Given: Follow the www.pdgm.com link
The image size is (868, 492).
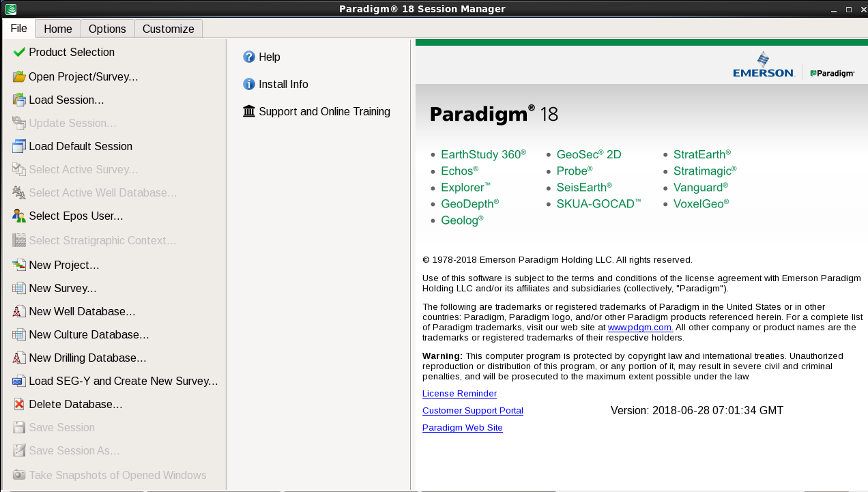Looking at the screenshot, I should 640,328.
